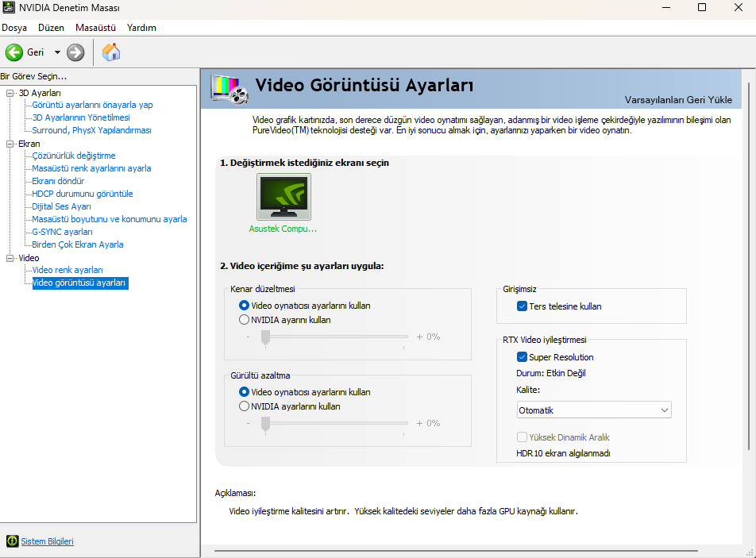
Task: Collapse the 3D Ayarları tree node
Action: pyautogui.click(x=10, y=93)
